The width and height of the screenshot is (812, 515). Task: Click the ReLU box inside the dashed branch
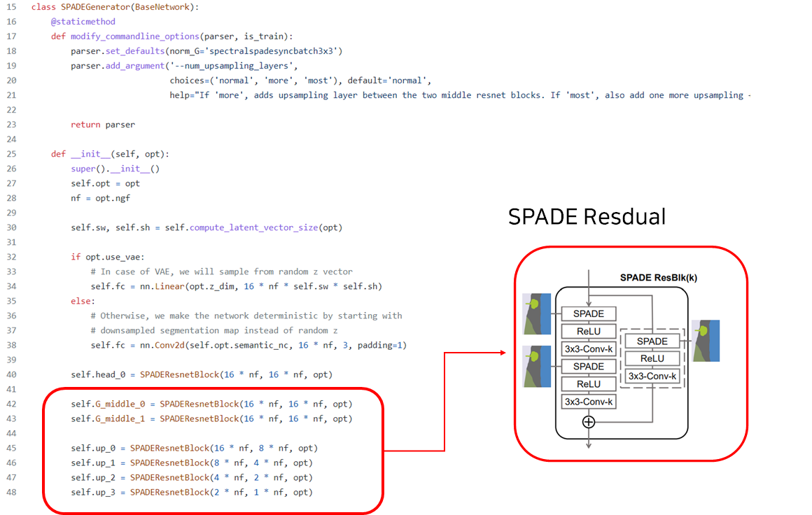tap(652, 359)
